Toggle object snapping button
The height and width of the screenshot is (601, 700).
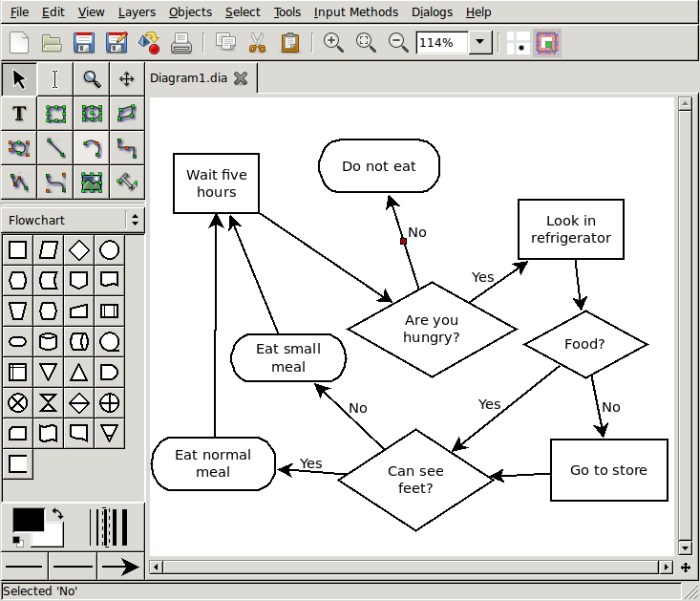click(547, 42)
